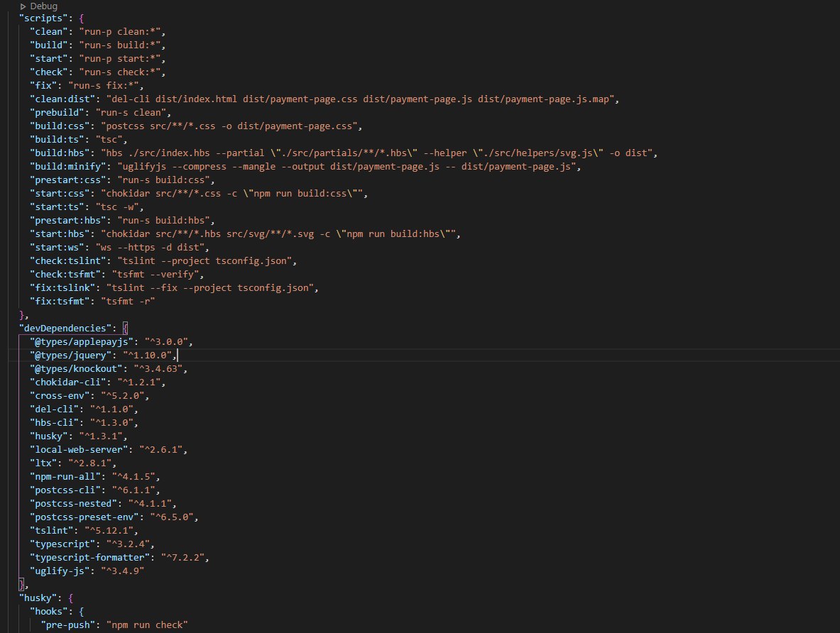The width and height of the screenshot is (840, 633).
Task: Click the "start:hbs" script key
Action: click(x=60, y=233)
